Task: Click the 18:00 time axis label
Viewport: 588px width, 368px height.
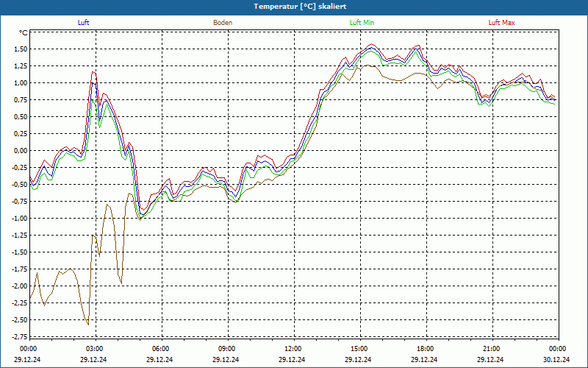Action: click(425, 349)
